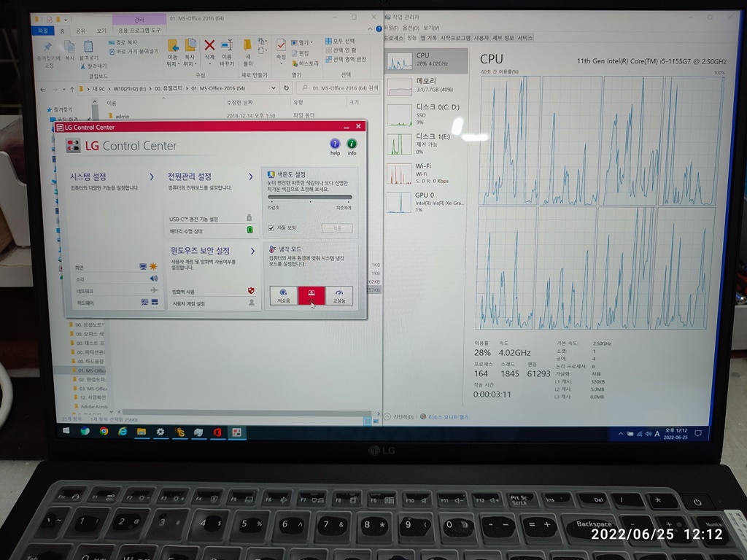
Task: Open the 파일 tab in File Explorer
Action: [43, 31]
